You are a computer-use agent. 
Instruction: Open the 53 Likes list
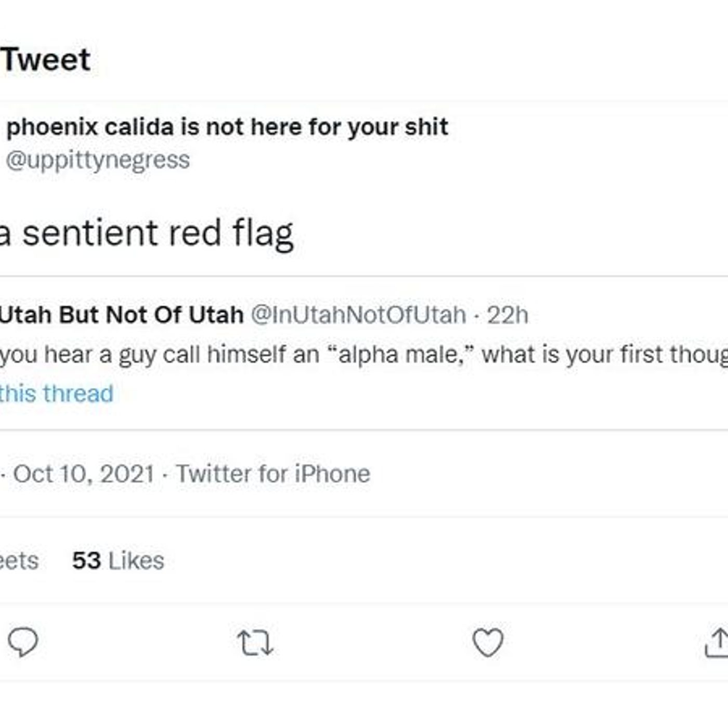pyautogui.click(x=118, y=561)
